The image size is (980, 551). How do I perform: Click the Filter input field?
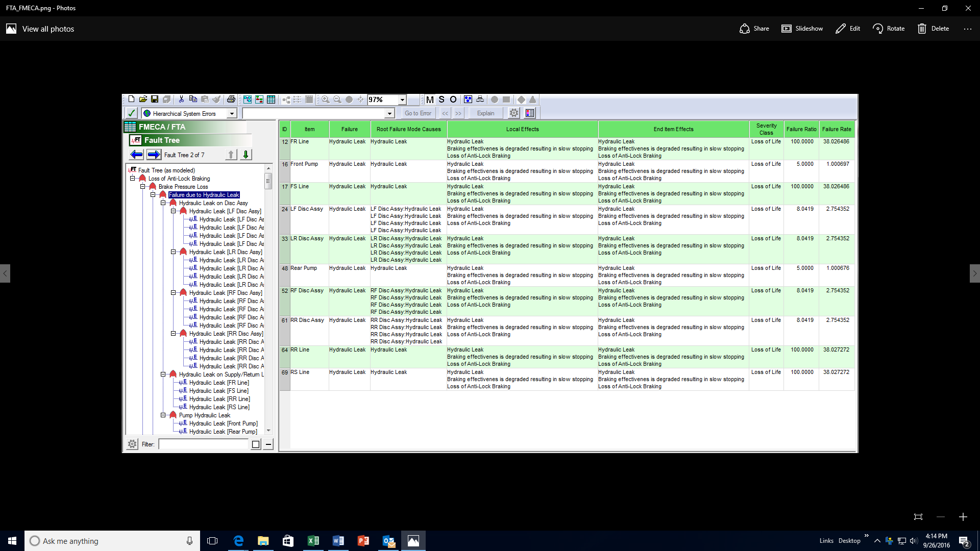pyautogui.click(x=203, y=444)
